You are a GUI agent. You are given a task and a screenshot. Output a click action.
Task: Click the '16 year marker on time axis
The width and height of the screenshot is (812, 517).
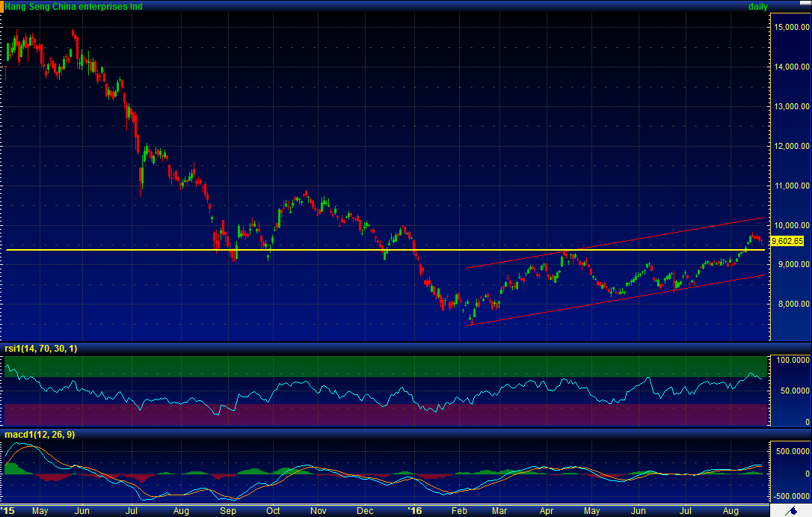(x=414, y=511)
